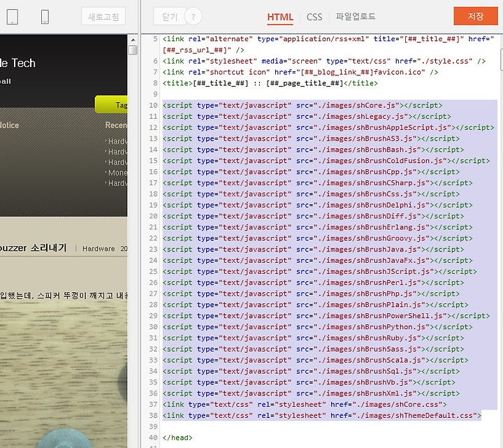Click the orange 저장 save button
The height and width of the screenshot is (448, 503).
(x=476, y=16)
